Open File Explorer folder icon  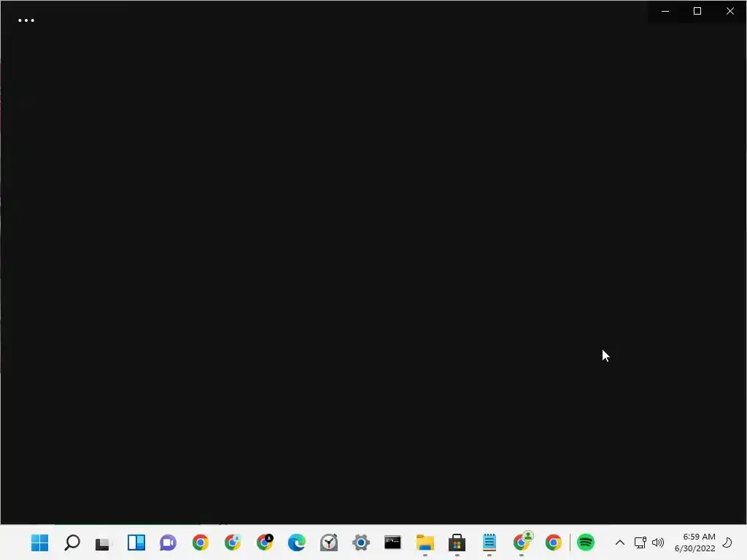click(425, 542)
